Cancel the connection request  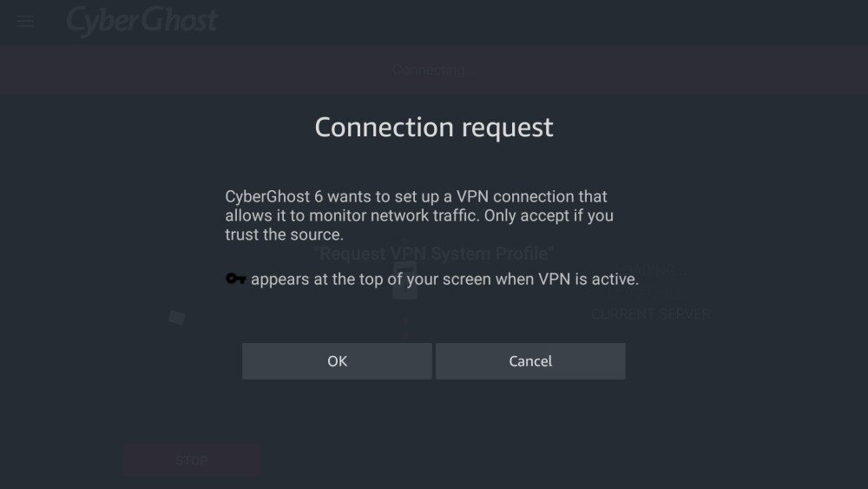tap(529, 360)
